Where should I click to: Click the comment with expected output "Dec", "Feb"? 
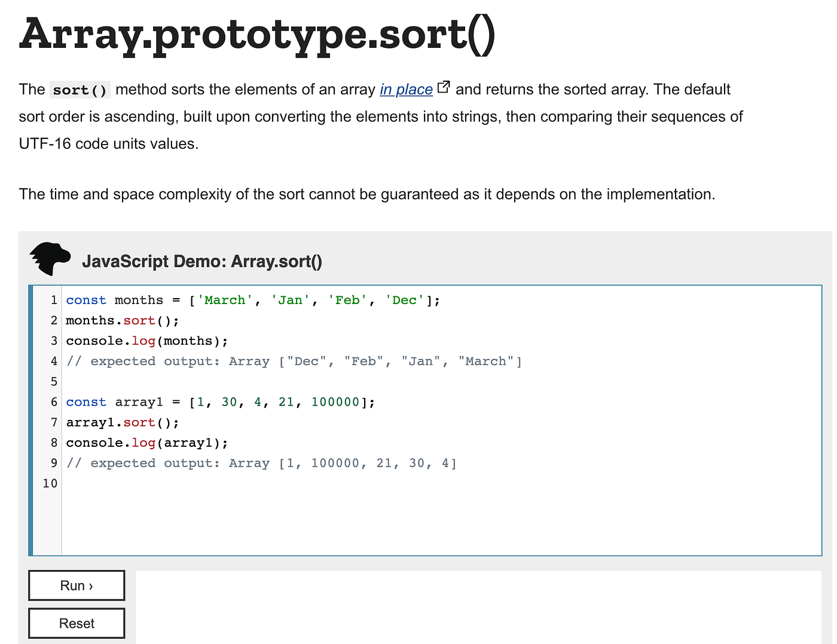[294, 361]
